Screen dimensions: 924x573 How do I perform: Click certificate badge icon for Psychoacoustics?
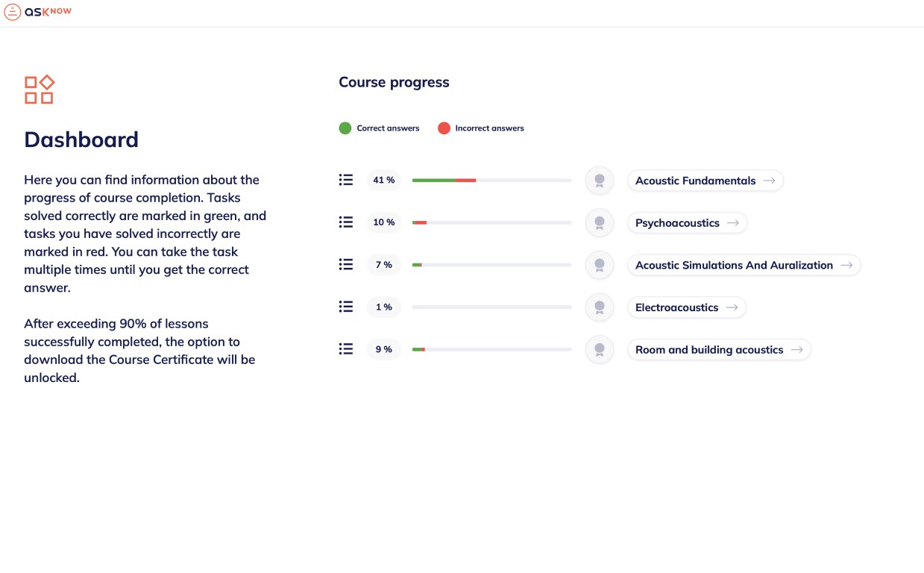click(x=600, y=223)
